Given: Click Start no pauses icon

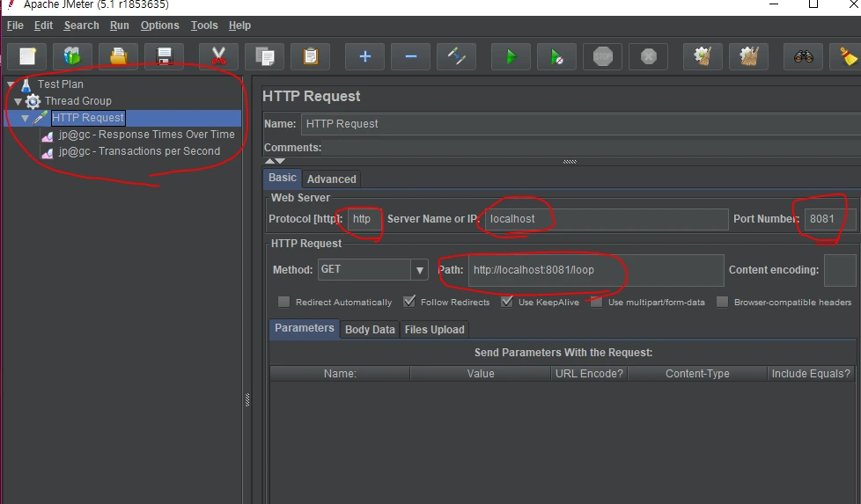Looking at the screenshot, I should [x=556, y=56].
